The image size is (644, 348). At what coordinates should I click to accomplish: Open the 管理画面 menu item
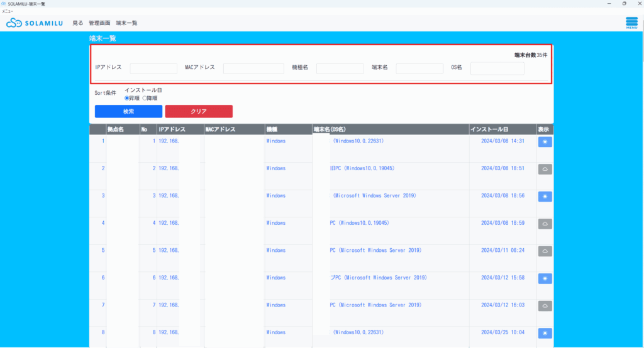(99, 23)
